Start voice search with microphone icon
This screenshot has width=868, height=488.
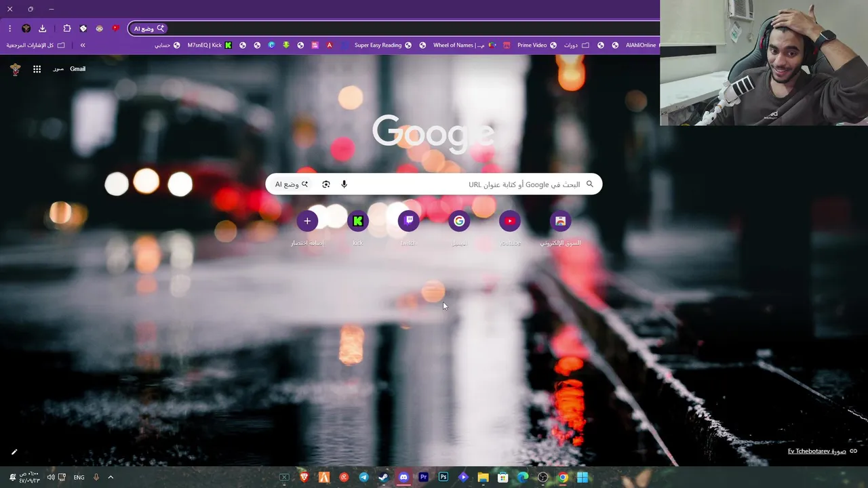[344, 184]
